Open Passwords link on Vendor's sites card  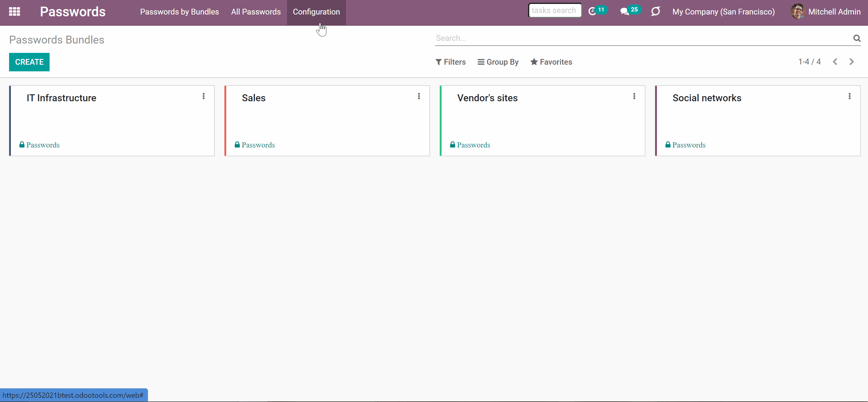(470, 145)
